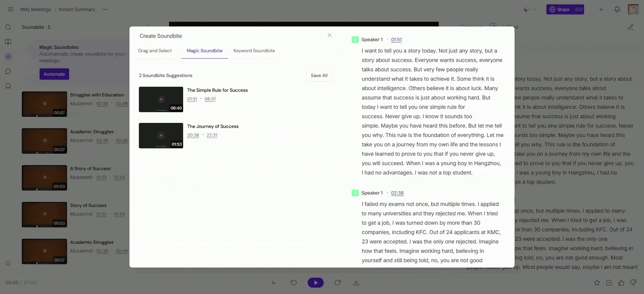644x294 pixels.
Task: Close the Create Soundbite dialog
Action: coord(330,35)
